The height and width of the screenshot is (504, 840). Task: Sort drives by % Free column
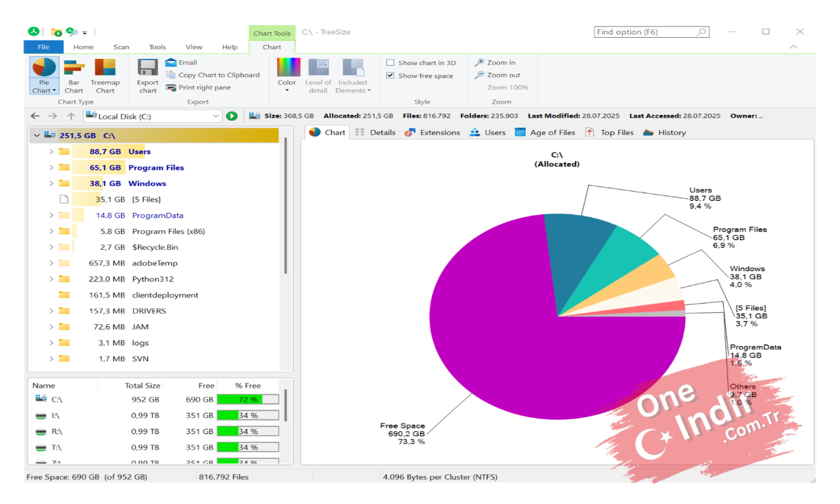[x=248, y=386]
